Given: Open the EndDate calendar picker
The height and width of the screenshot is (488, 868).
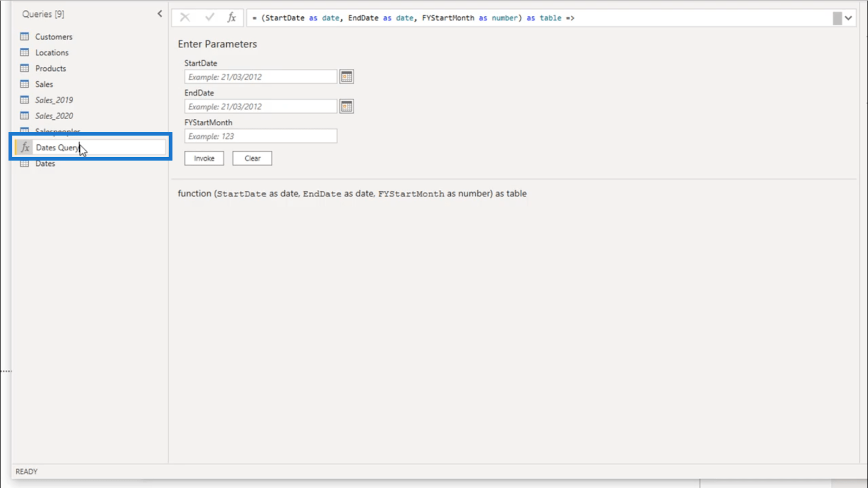Looking at the screenshot, I should point(347,106).
